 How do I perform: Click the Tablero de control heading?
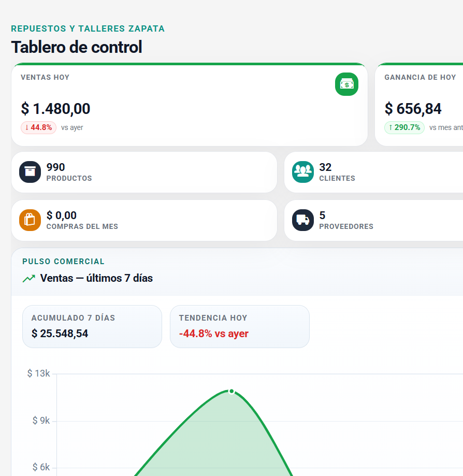77,47
